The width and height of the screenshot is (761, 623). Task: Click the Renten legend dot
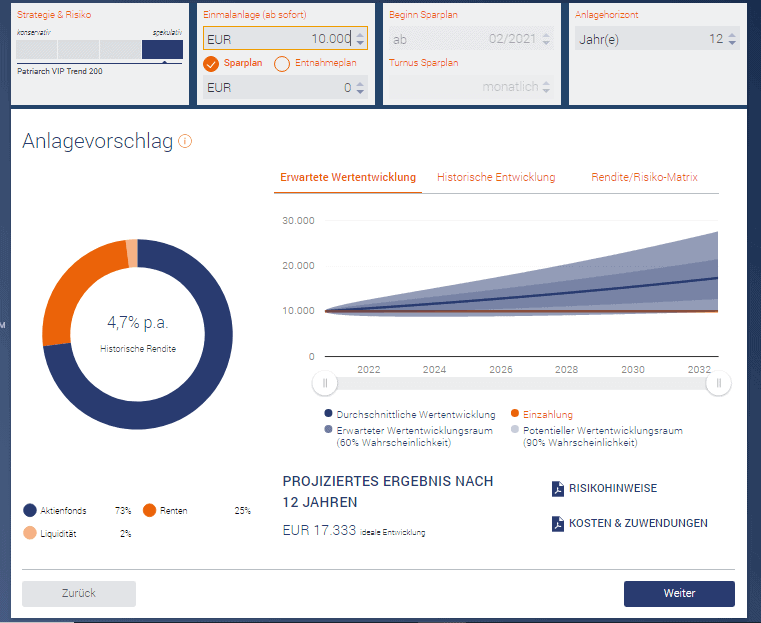click(149, 510)
